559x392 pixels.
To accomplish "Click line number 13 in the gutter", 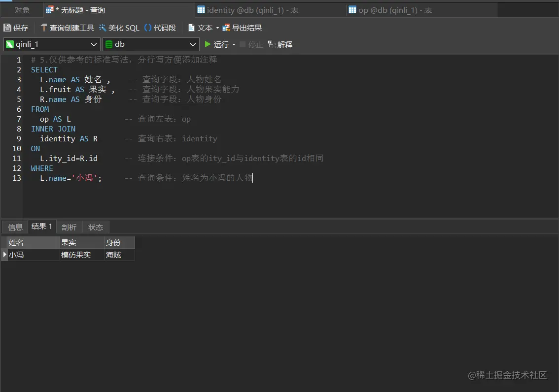I will point(17,178).
